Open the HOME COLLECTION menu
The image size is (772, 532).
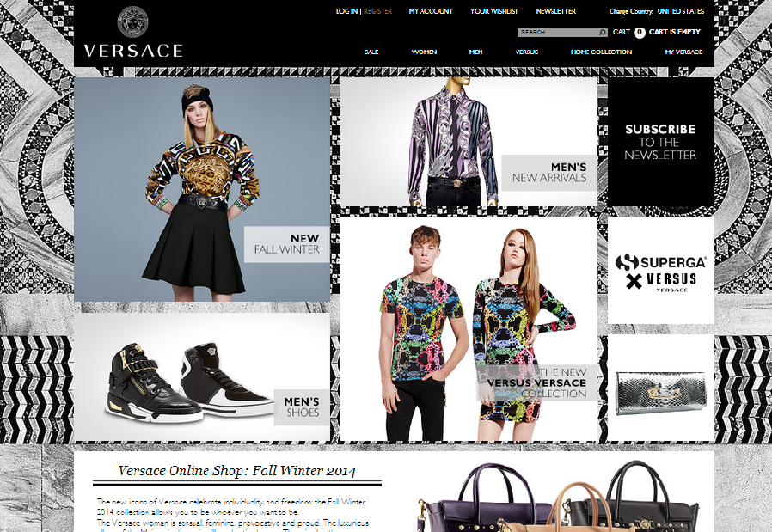(601, 52)
